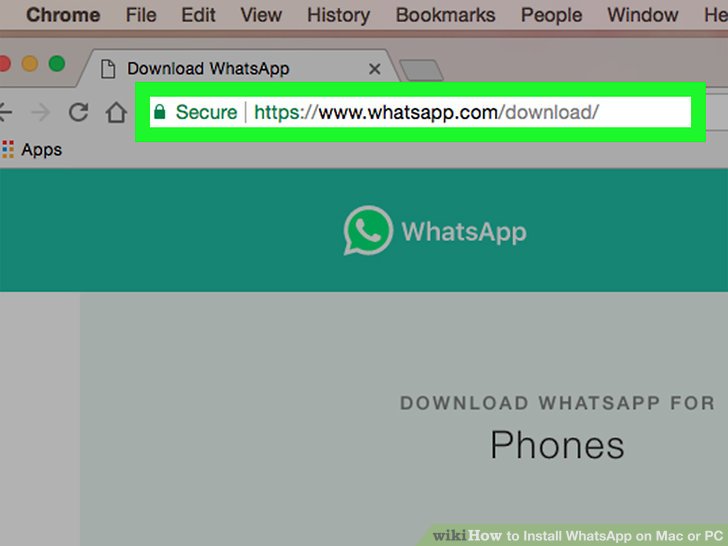
Task: Open a new tab button
Action: (x=422, y=70)
